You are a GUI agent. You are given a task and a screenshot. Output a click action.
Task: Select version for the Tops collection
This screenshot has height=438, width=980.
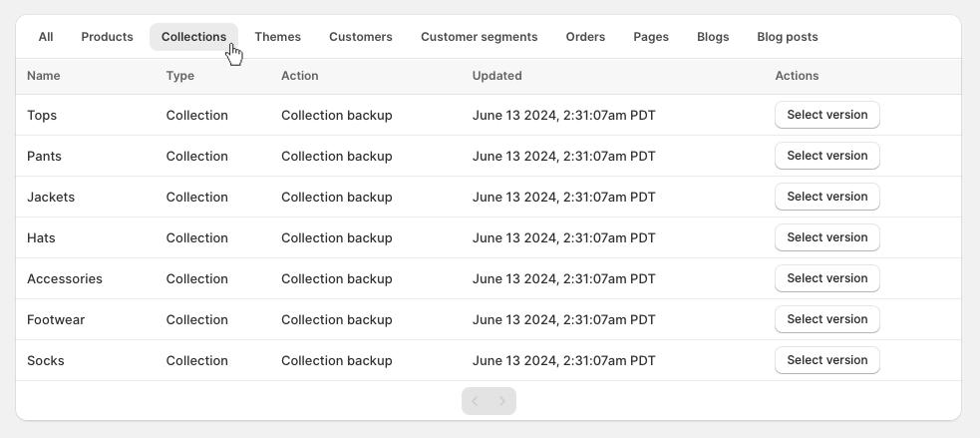click(826, 115)
